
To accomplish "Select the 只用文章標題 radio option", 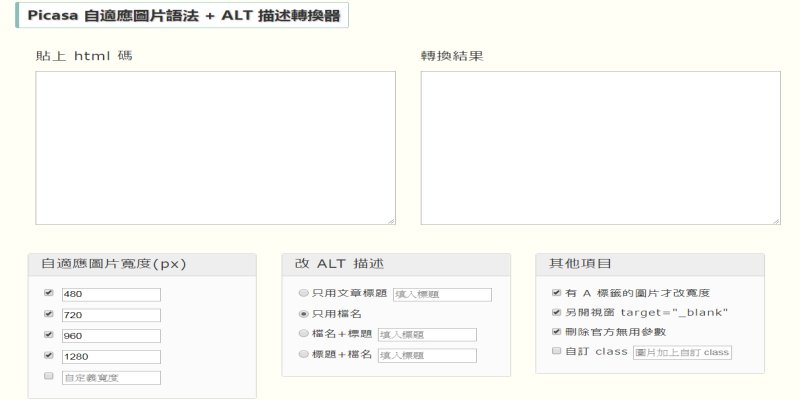I will (304, 293).
